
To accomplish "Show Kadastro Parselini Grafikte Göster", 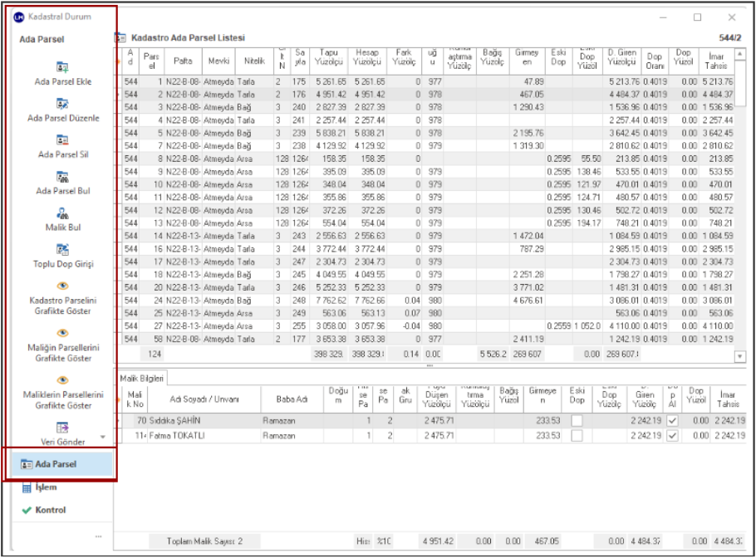I will (63, 286).
